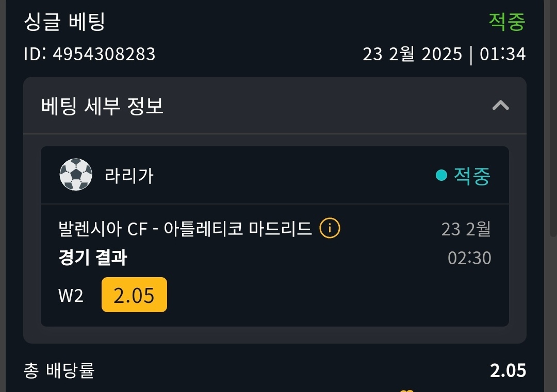Click the total odds value 2.05 at bottom

[508, 370]
